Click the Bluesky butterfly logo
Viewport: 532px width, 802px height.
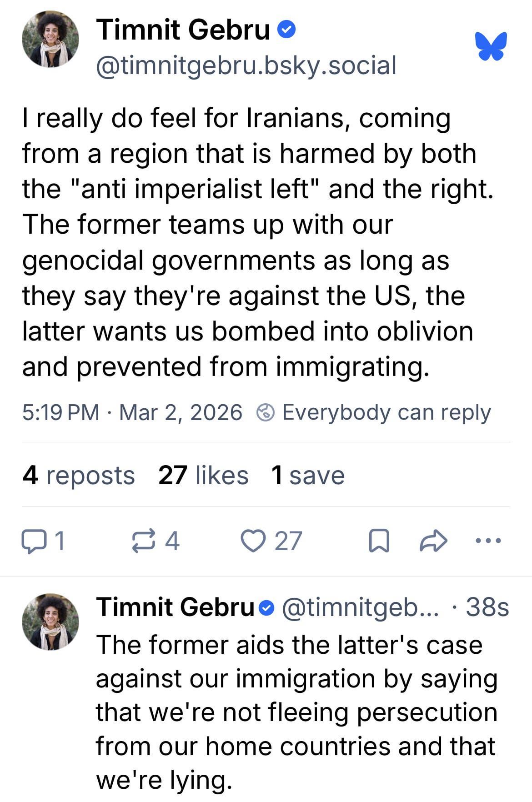click(491, 46)
